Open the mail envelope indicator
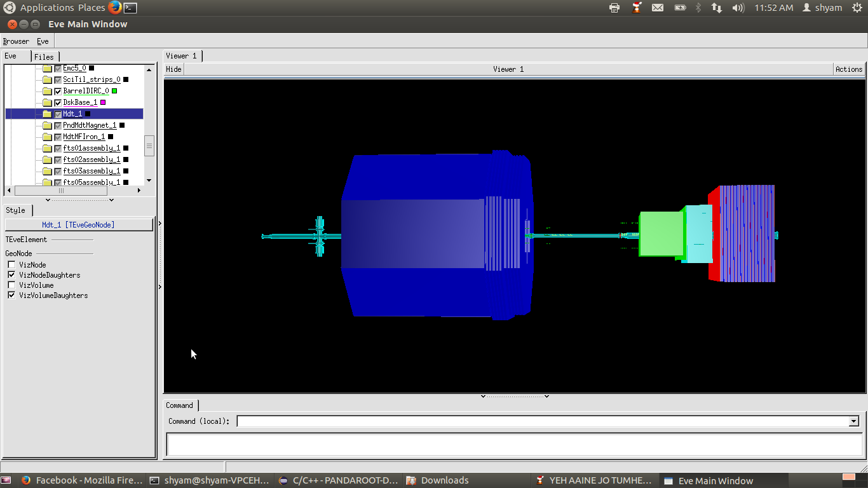 pos(658,8)
